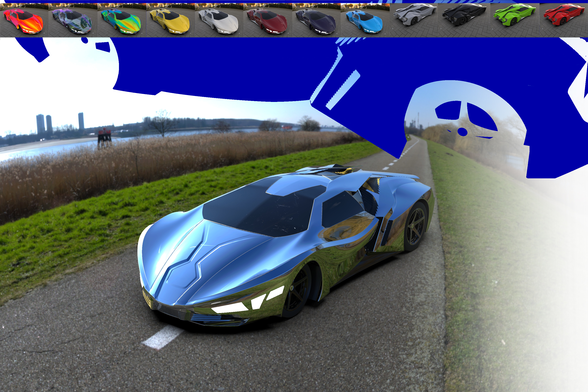Viewport: 588px width, 392px height.
Task: Click the twin tower buildings on the horizon
Action: 44,124
